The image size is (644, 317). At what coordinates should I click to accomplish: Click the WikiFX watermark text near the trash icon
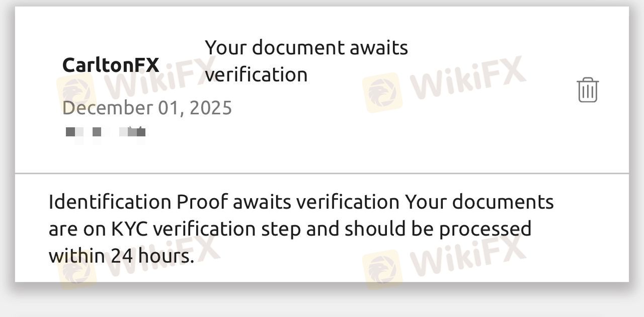[x=468, y=79]
